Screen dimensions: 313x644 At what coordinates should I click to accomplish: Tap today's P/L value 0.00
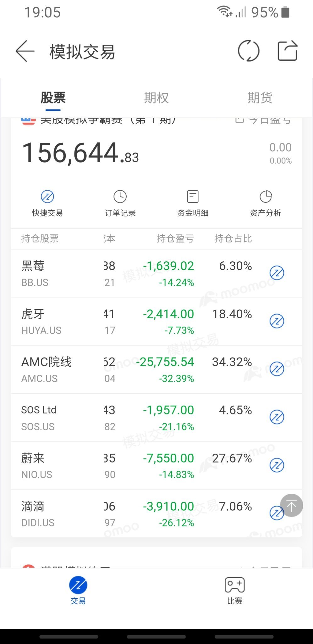[281, 147]
